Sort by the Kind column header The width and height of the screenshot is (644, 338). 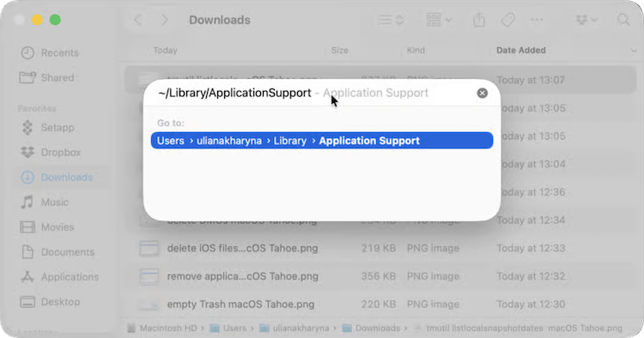click(x=416, y=51)
